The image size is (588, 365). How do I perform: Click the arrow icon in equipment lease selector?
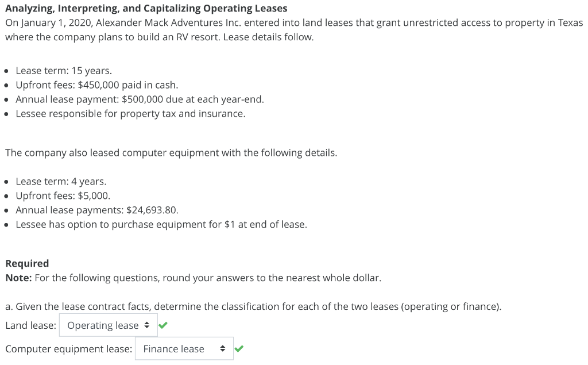click(223, 349)
